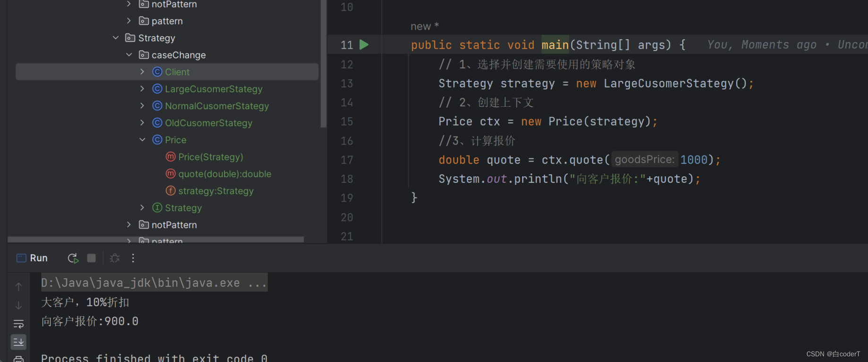Expand the Client class chevron
868x362 pixels.
142,72
